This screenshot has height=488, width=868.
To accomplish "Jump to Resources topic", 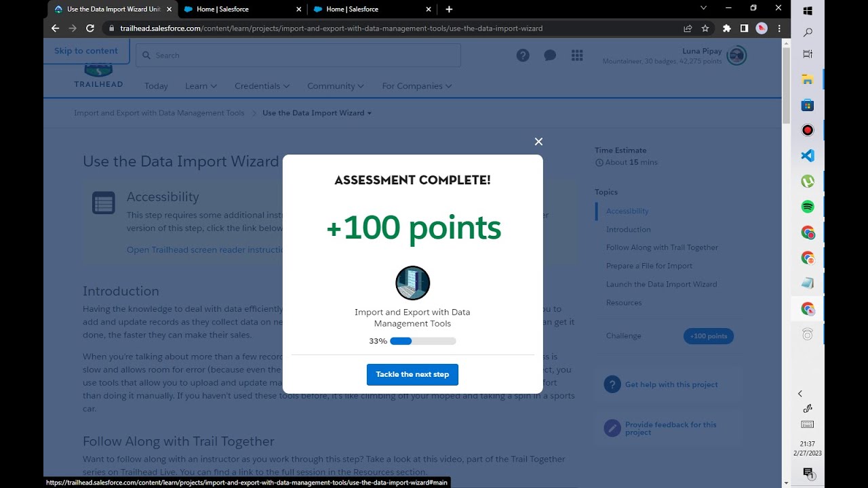I will tap(624, 302).
